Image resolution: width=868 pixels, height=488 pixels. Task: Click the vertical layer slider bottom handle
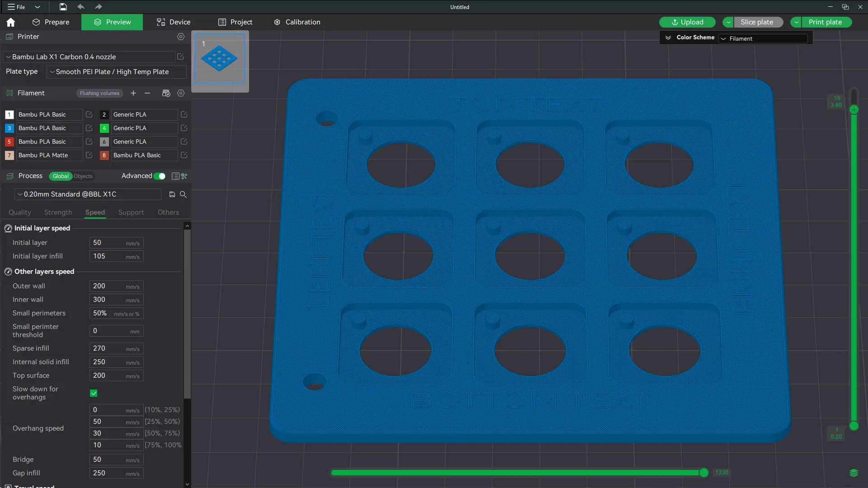[x=854, y=426]
